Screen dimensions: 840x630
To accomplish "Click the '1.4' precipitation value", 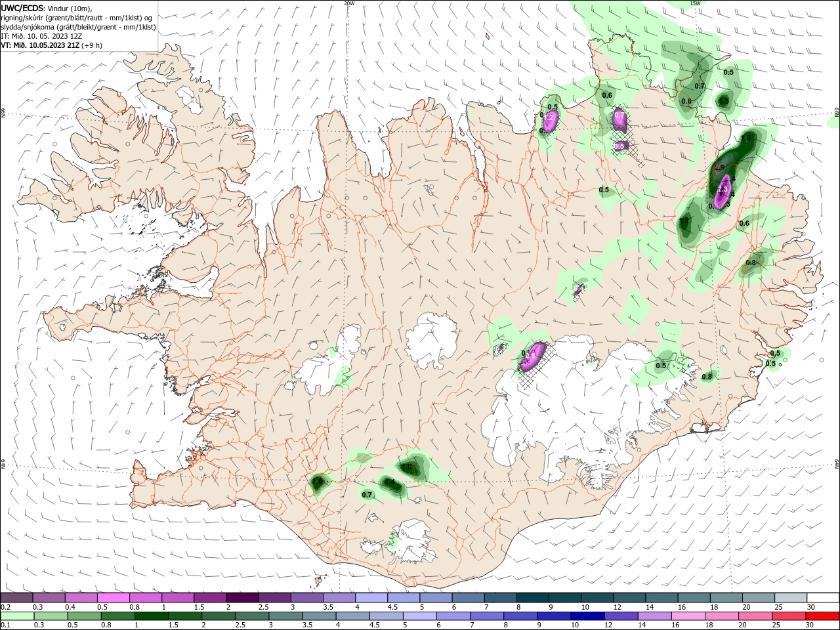I will (390, 482).
